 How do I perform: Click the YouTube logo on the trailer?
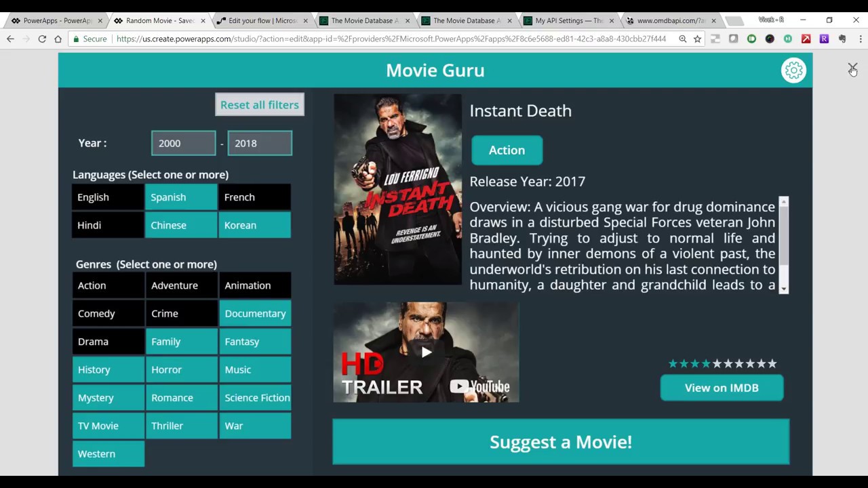coord(479,387)
